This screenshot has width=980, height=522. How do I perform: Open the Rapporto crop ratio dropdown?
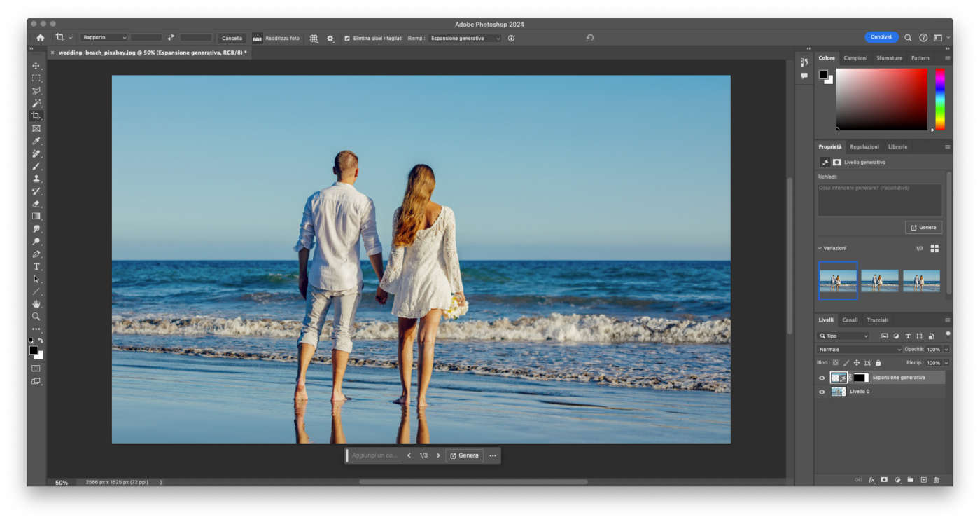pyautogui.click(x=104, y=38)
